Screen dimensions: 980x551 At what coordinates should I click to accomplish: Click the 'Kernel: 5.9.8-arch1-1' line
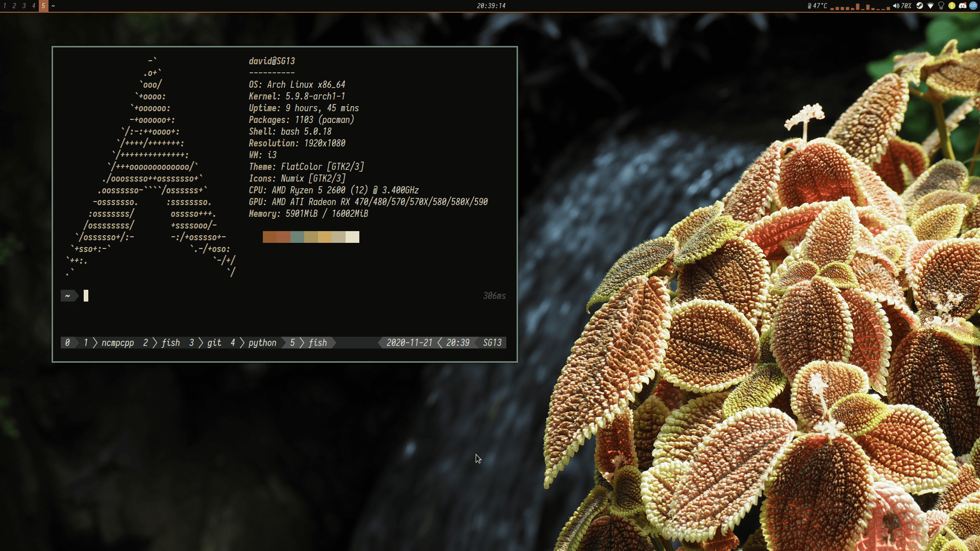click(297, 96)
